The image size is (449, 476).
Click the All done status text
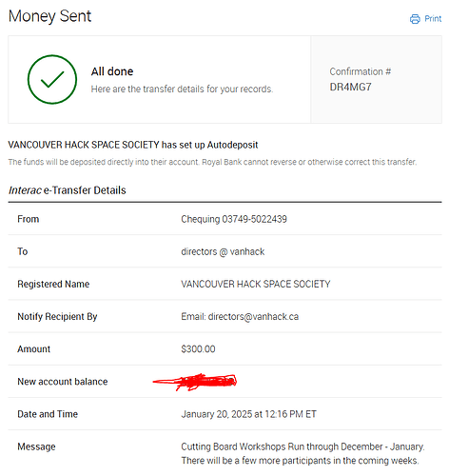click(x=112, y=71)
